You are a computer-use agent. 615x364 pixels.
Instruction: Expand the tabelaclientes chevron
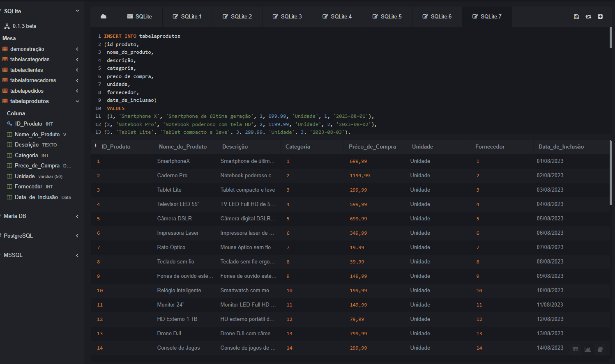pos(77,70)
